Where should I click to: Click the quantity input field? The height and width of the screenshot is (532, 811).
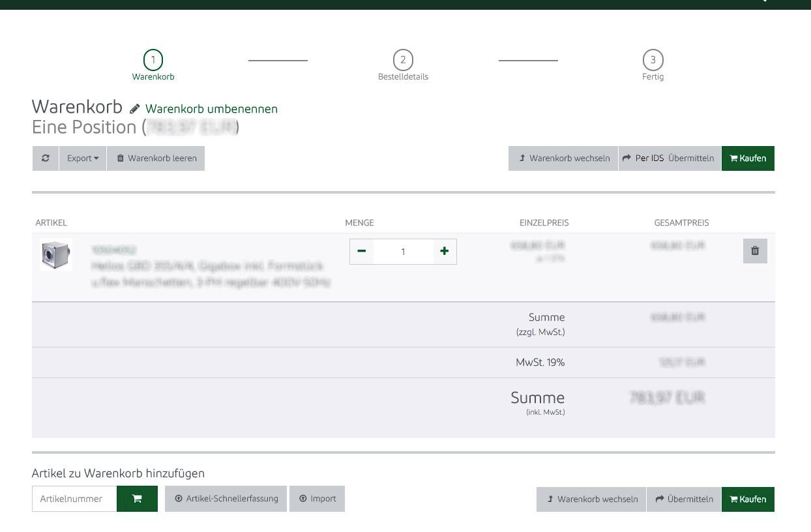coord(403,252)
